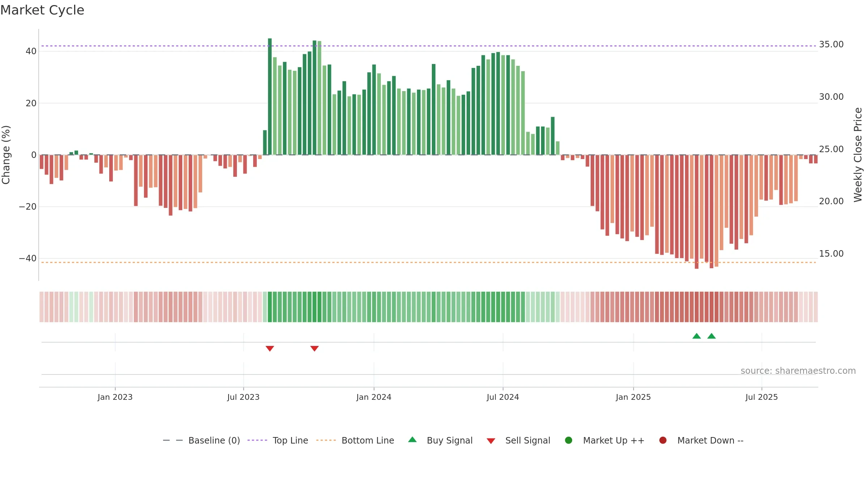Viewport: 868px width, 488px height.
Task: Click the −20 tick on Change axis
Action: click(x=28, y=207)
